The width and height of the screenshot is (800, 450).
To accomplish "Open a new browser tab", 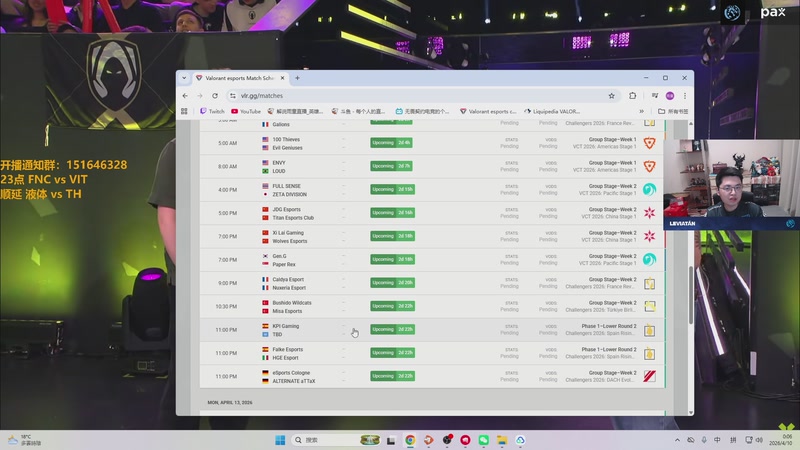I will pos(297,78).
